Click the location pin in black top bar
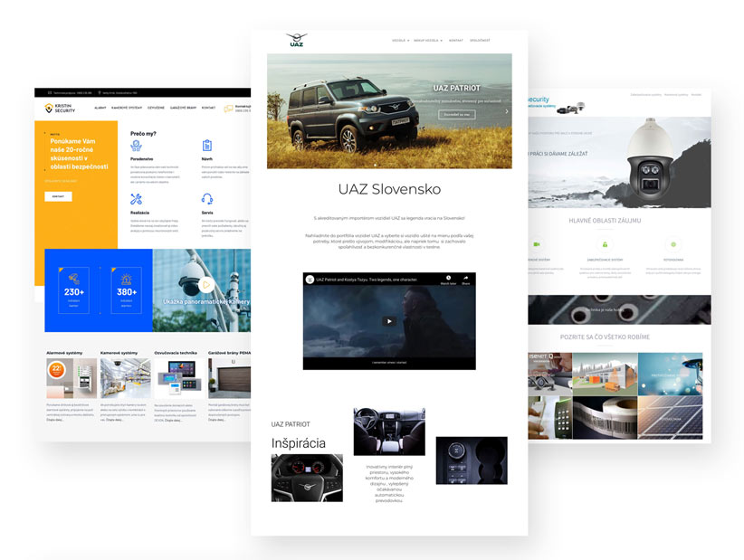This screenshot has width=744, height=560. (100, 93)
